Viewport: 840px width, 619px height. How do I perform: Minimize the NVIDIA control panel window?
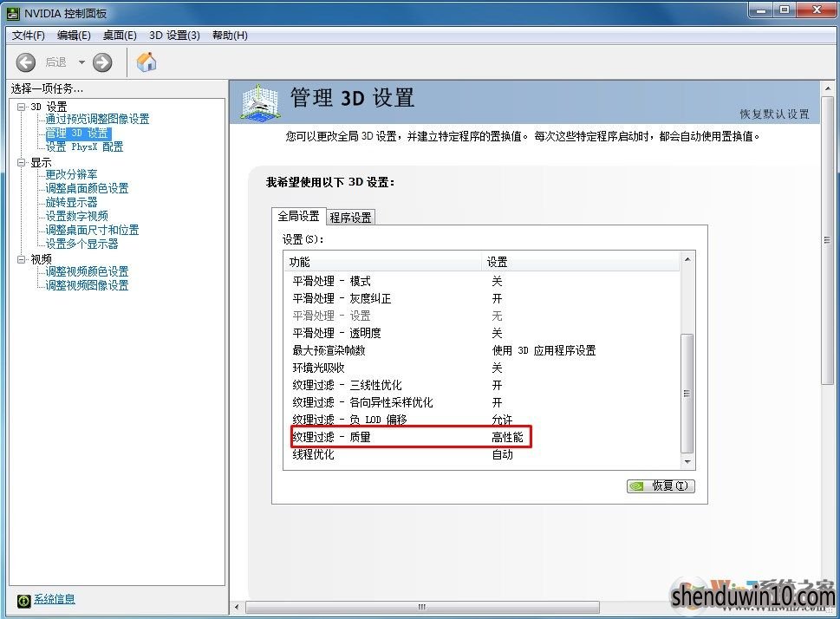pyautogui.click(x=761, y=10)
